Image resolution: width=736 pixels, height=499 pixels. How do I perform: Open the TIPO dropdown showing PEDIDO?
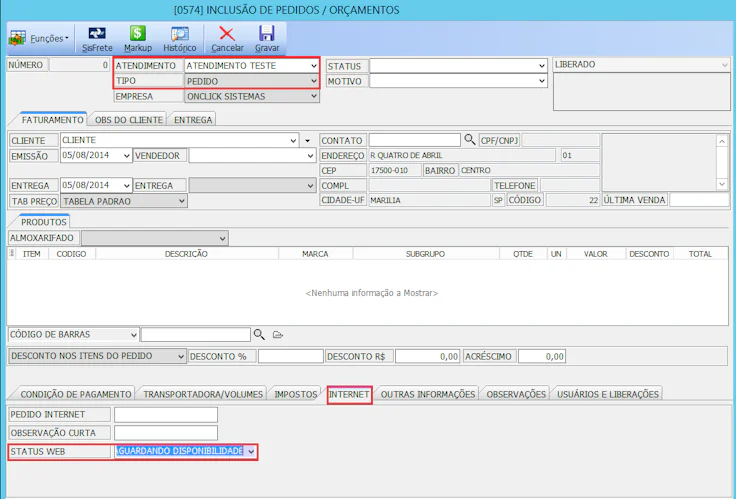pyautogui.click(x=314, y=81)
